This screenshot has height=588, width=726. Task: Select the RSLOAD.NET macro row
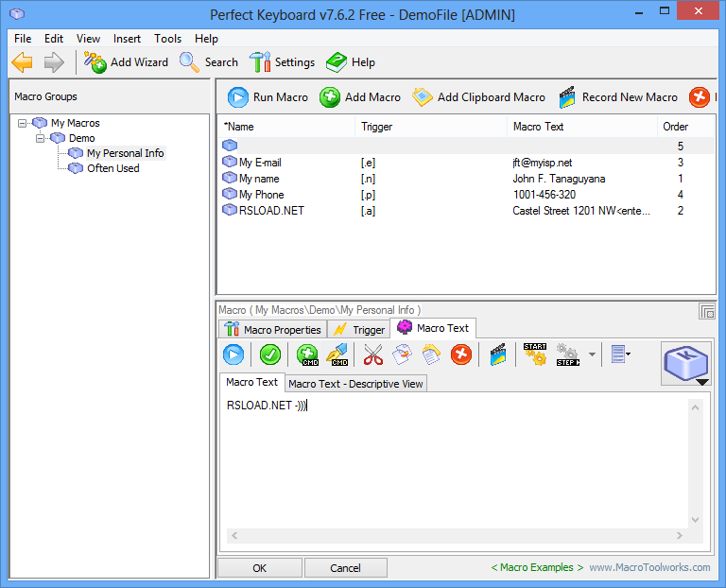click(466, 211)
